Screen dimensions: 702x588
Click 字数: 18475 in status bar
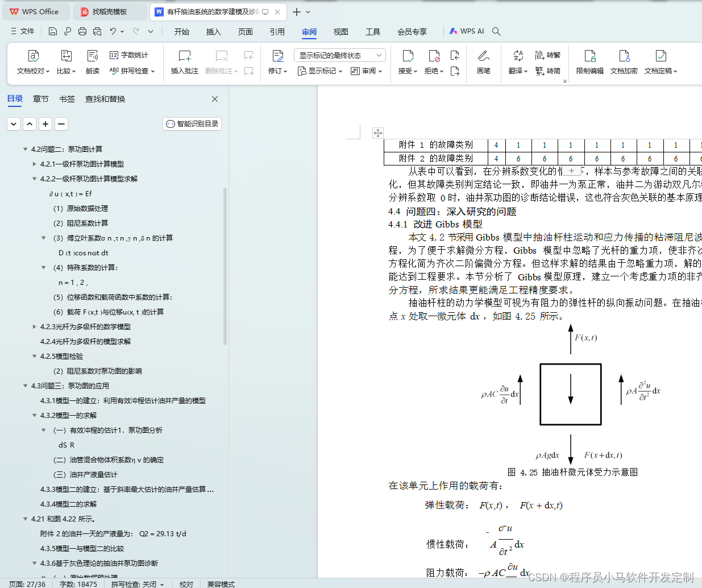coord(78,584)
